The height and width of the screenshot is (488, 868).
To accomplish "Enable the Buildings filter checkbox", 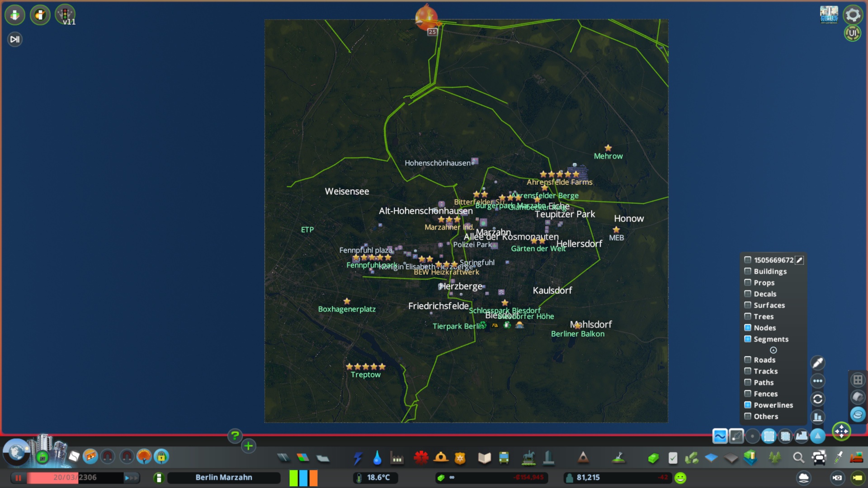I will point(748,271).
